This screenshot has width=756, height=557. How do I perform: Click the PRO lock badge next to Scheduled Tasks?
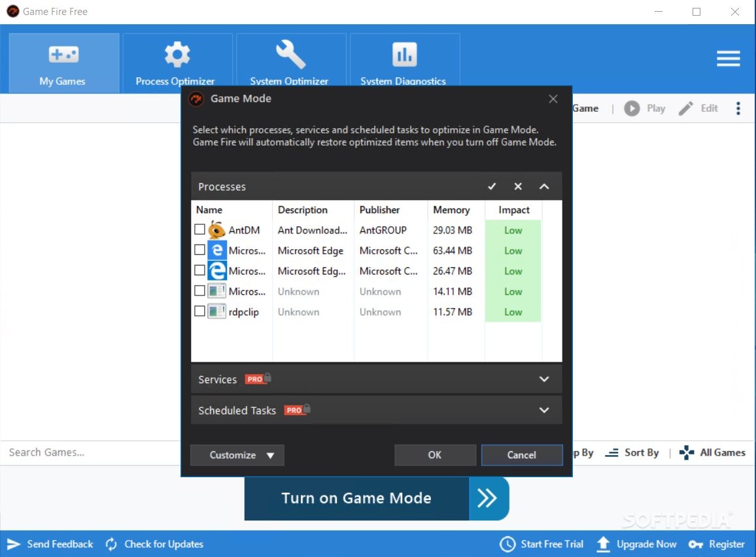297,409
